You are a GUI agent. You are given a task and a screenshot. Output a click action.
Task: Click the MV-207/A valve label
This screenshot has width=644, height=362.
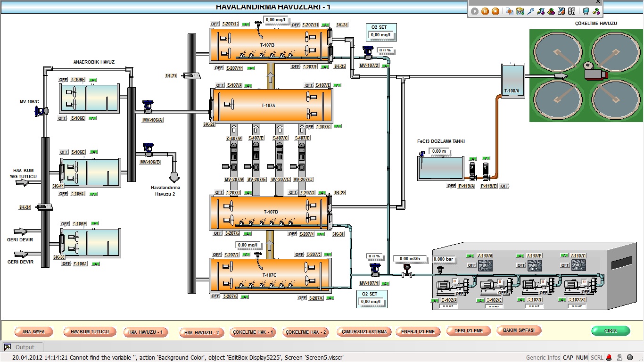(234, 179)
